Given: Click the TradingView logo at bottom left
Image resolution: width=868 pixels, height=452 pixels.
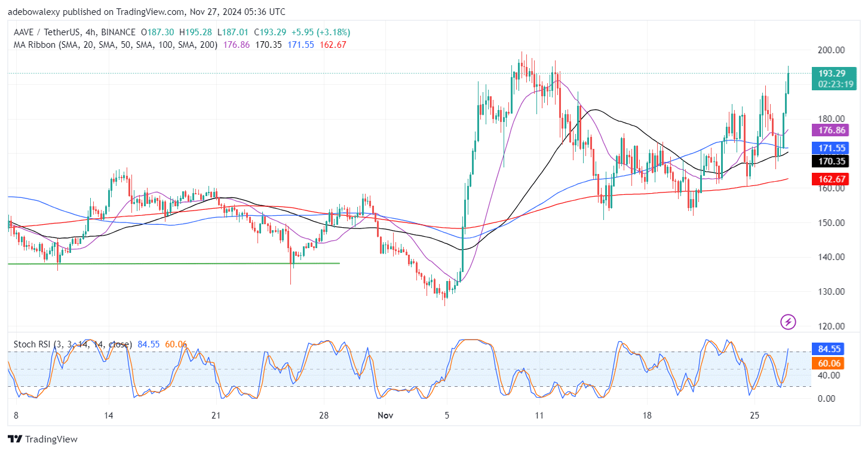Looking at the screenshot, I should (x=42, y=439).
